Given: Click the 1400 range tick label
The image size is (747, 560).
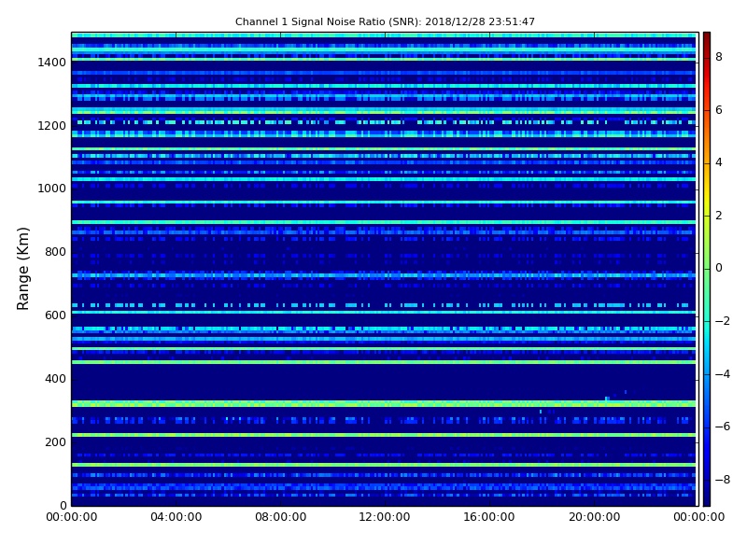Looking at the screenshot, I should pyautogui.click(x=52, y=63).
